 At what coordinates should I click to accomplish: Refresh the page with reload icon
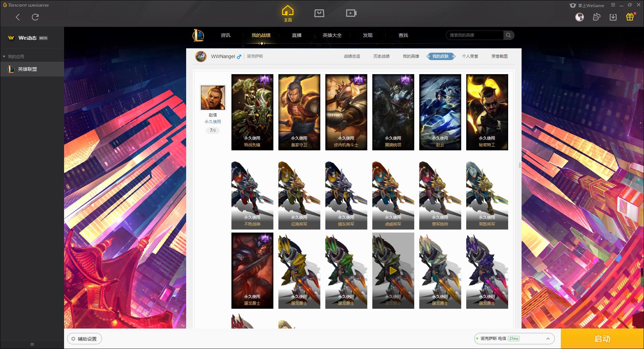tap(35, 17)
